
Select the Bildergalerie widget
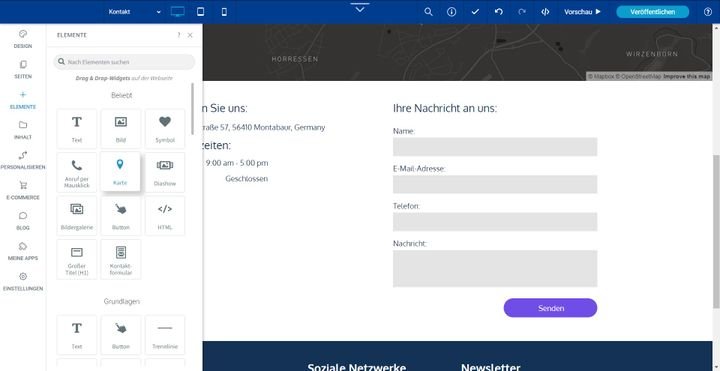pos(77,216)
